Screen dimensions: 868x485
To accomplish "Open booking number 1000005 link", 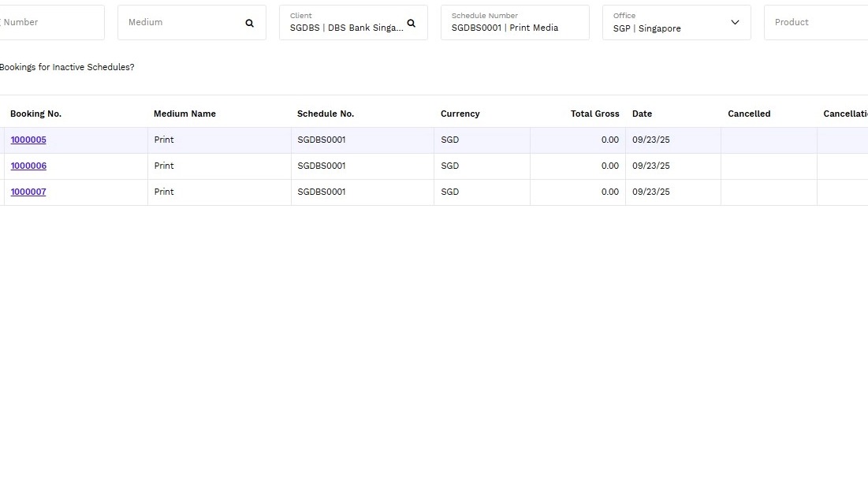I will pos(28,140).
